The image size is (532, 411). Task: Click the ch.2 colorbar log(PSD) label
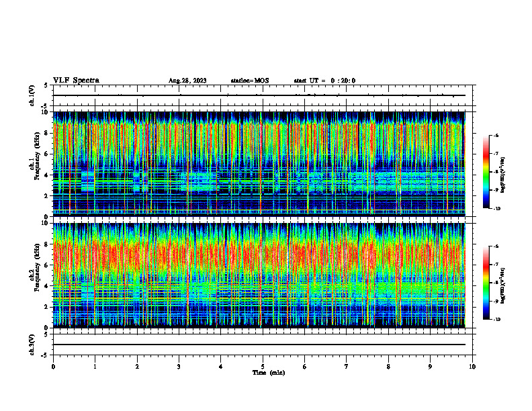click(503, 286)
